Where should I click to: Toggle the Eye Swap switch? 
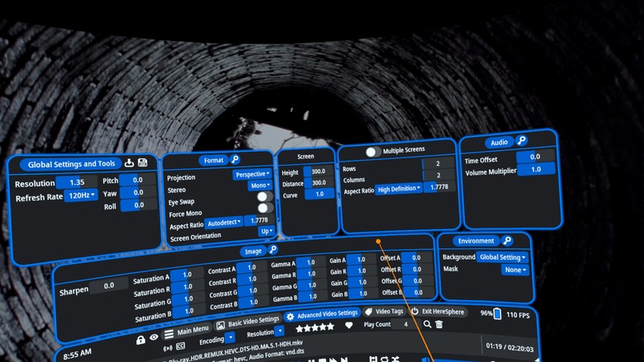(264, 197)
